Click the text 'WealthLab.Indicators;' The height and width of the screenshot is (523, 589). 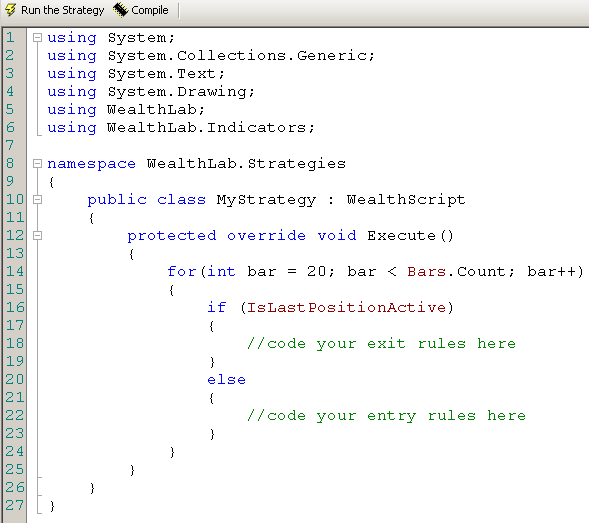pos(211,128)
